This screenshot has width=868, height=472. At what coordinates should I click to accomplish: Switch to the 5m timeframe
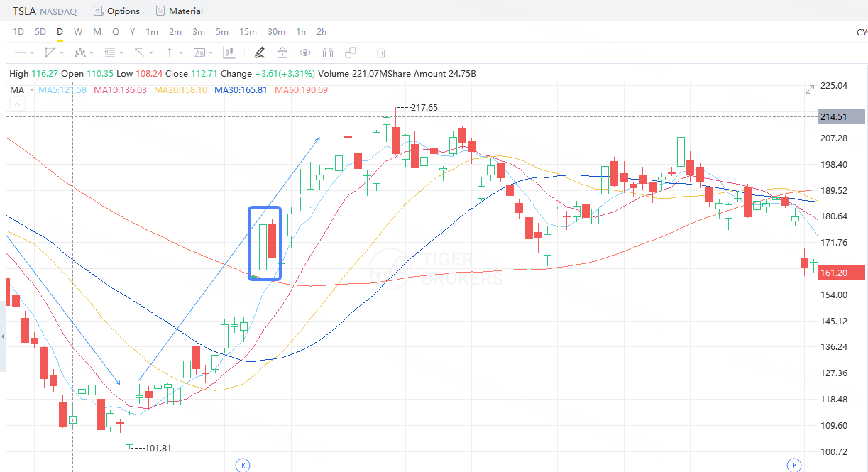(222, 32)
